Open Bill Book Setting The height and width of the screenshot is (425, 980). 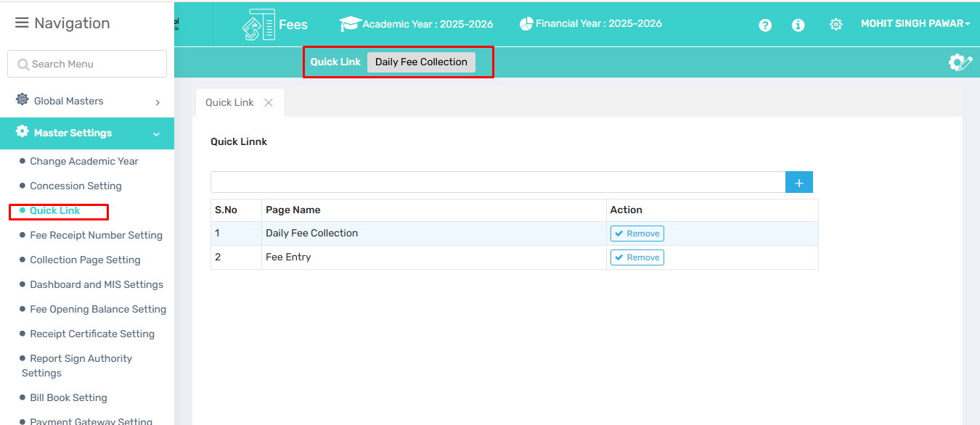point(68,397)
